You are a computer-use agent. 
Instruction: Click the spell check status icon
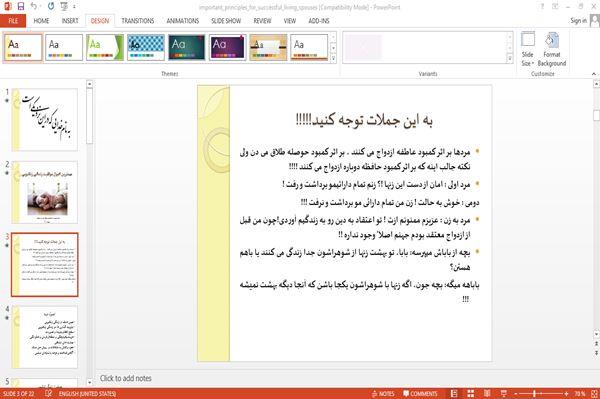pos(48,393)
